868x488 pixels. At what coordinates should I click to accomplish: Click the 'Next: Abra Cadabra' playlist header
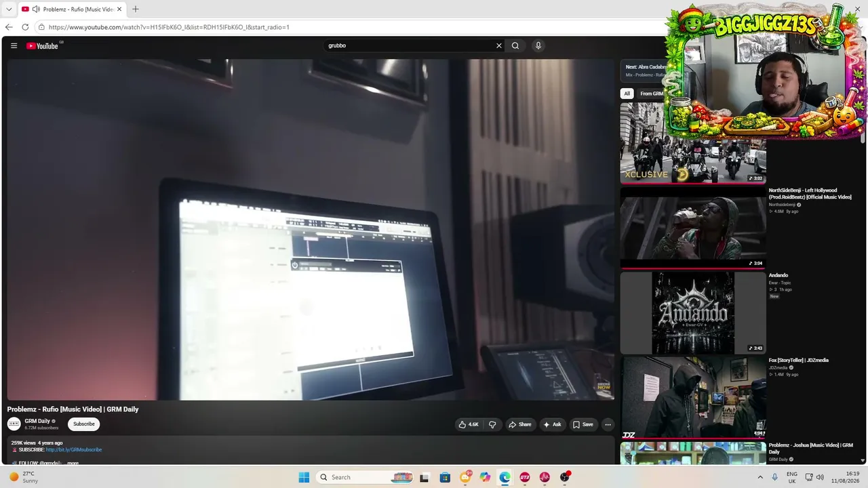(x=646, y=67)
